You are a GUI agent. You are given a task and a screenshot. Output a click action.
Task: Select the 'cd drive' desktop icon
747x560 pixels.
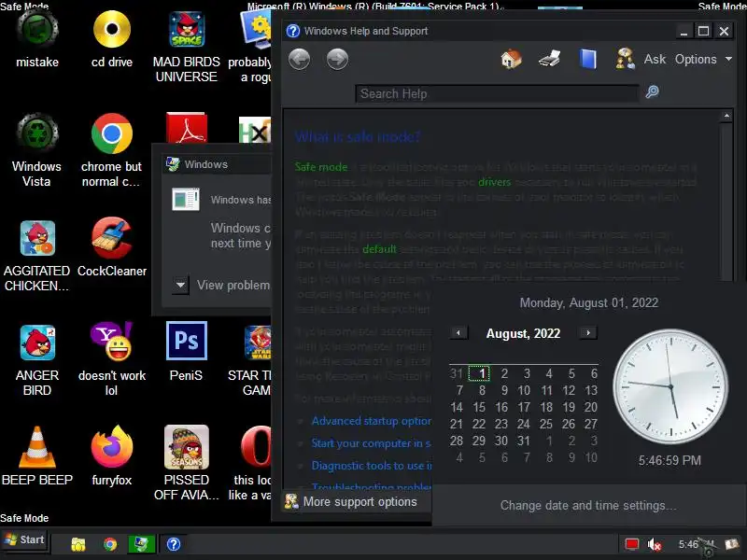111,41
